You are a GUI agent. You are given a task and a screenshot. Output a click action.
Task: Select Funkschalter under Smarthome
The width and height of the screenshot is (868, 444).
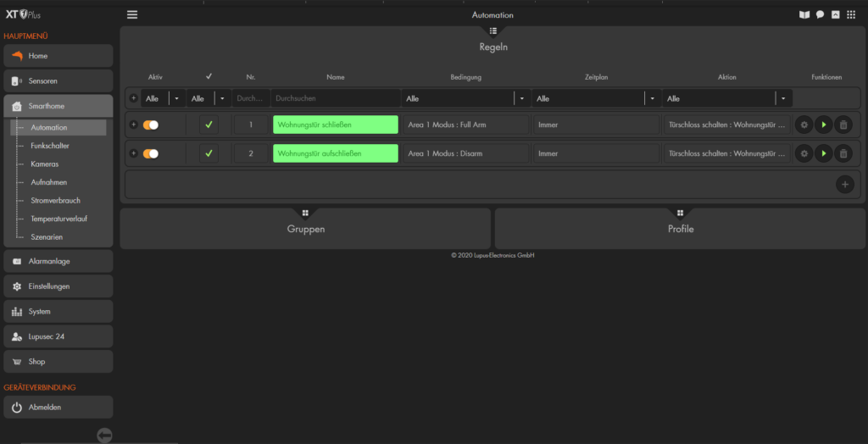pyautogui.click(x=49, y=146)
